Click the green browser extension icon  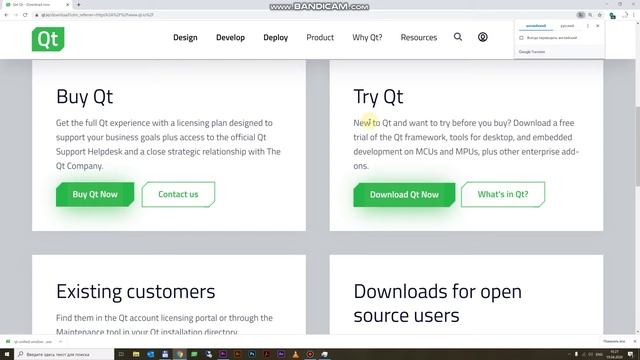click(612, 16)
